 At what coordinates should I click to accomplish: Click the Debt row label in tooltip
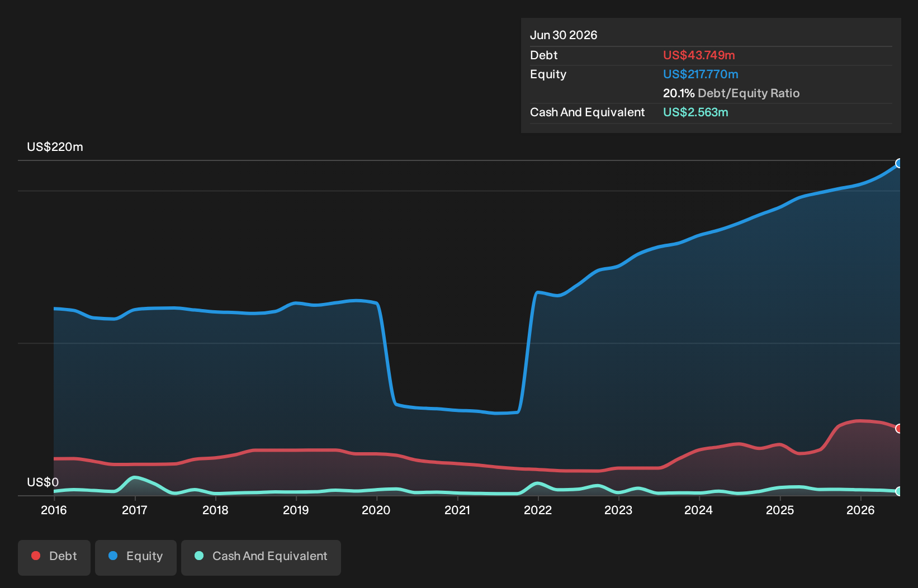tap(544, 55)
